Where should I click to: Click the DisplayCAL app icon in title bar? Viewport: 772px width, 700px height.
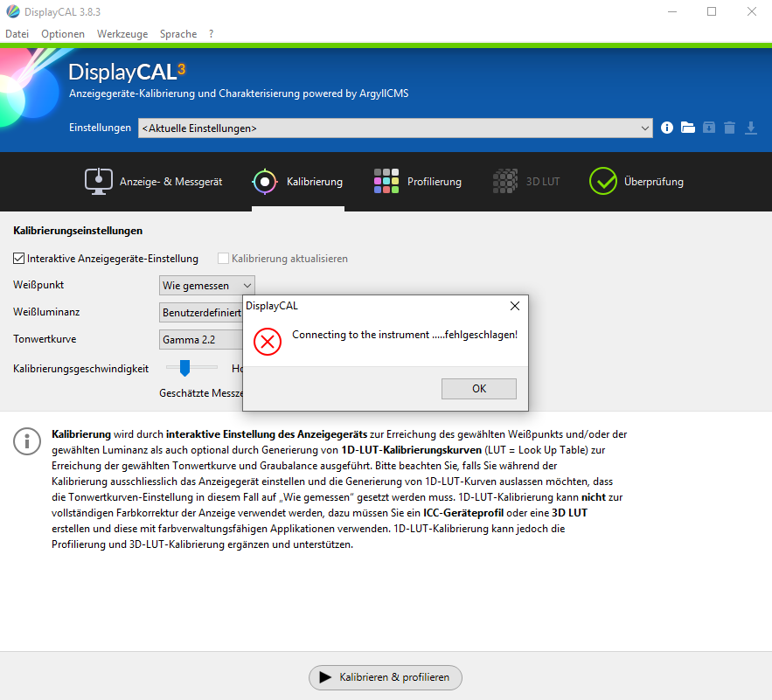click(13, 11)
